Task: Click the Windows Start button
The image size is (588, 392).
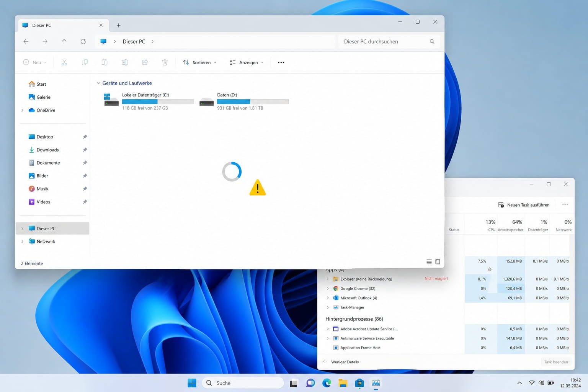Action: pyautogui.click(x=192, y=383)
